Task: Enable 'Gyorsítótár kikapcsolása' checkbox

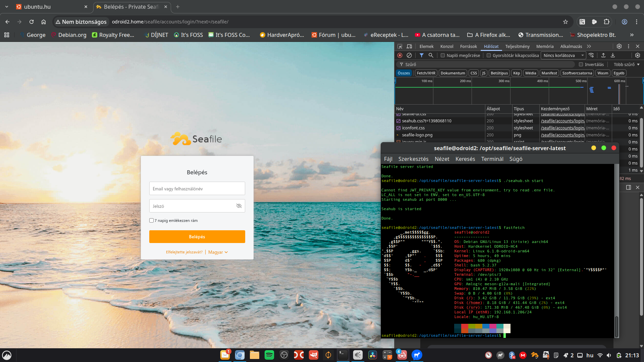Action: 489,55
